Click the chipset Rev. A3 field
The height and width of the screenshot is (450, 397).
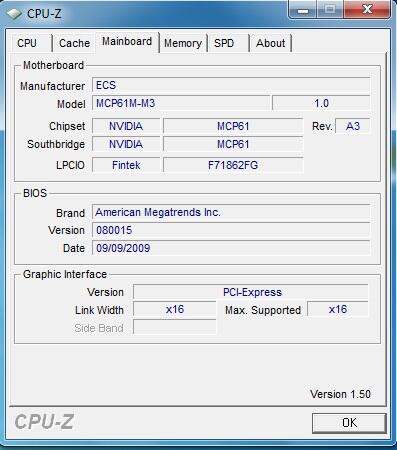pos(353,126)
